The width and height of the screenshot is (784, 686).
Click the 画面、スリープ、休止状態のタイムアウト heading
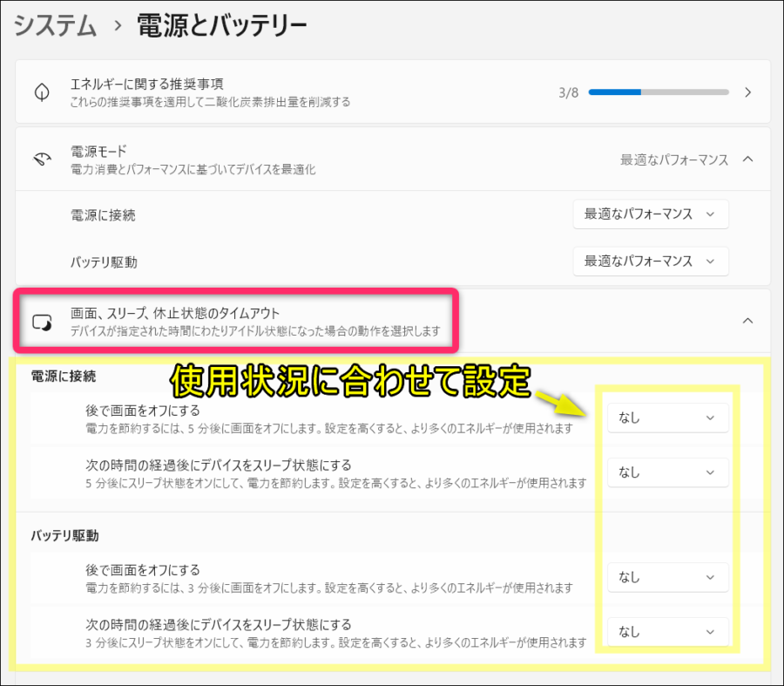186,313
